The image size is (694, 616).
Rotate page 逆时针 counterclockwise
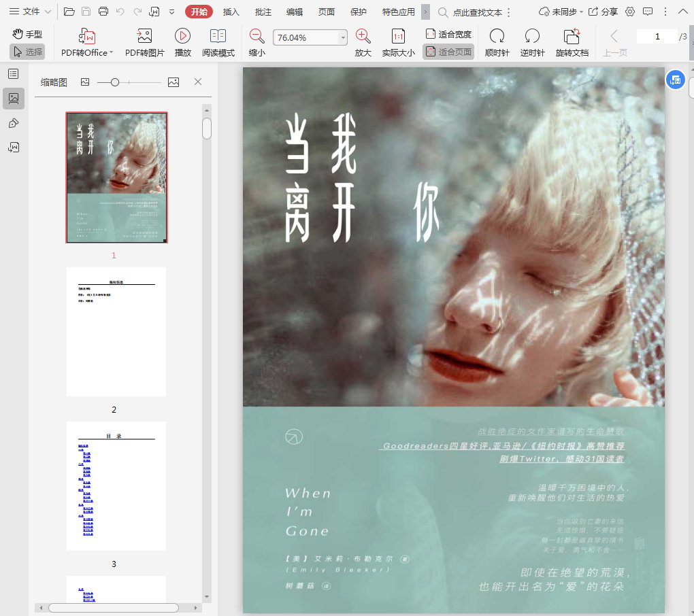click(x=532, y=42)
